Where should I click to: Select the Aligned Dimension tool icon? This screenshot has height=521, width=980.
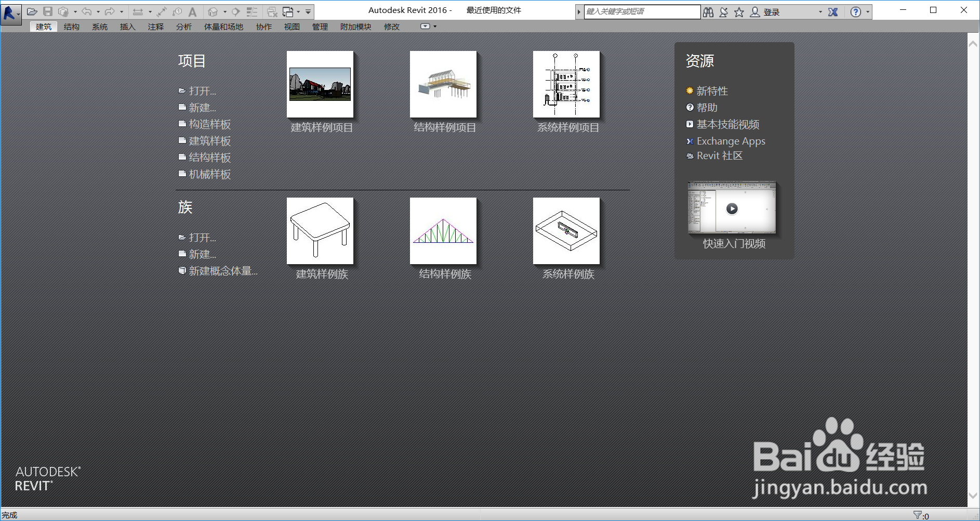[162, 11]
